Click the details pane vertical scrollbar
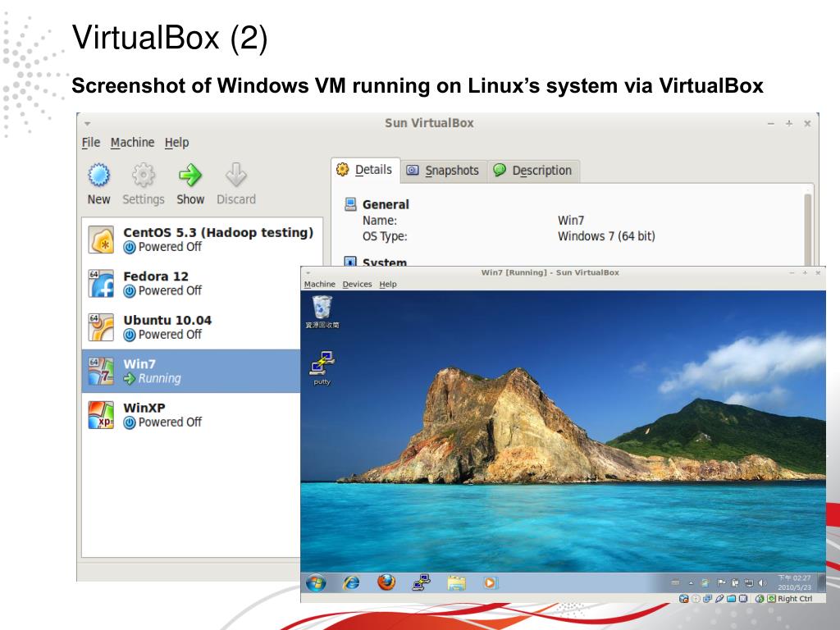This screenshot has height=630, width=840. (807, 228)
